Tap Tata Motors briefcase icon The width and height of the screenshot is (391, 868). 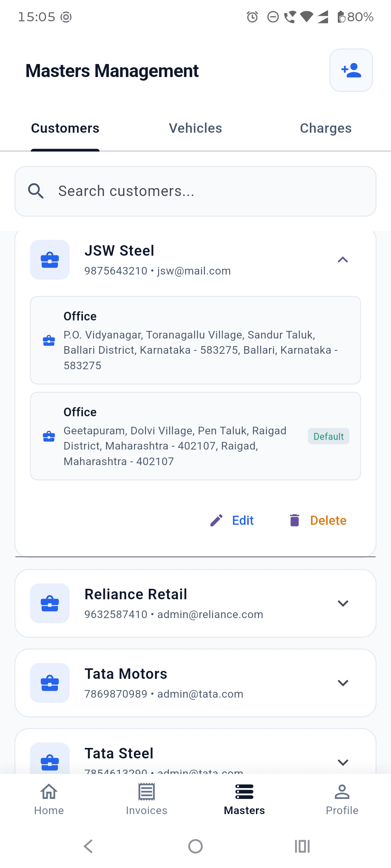50,683
